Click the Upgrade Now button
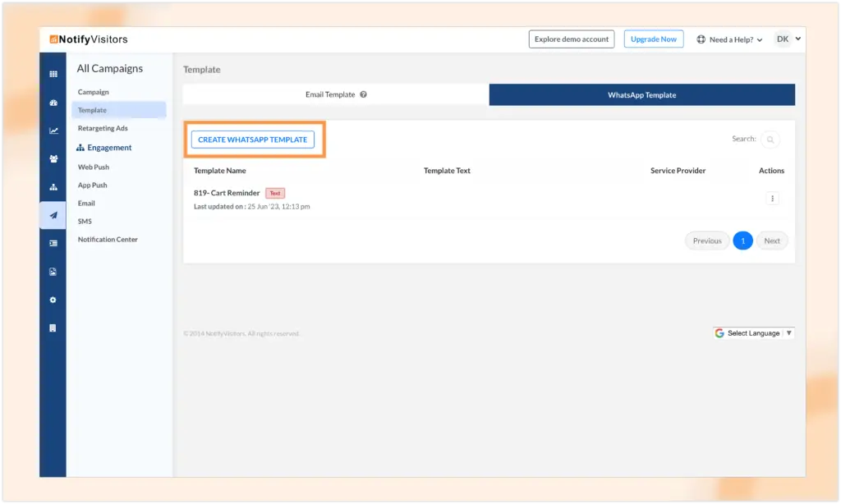 [x=653, y=39]
